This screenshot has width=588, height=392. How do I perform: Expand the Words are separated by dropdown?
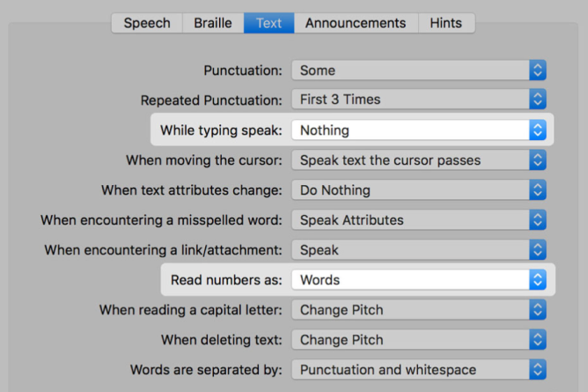419,370
